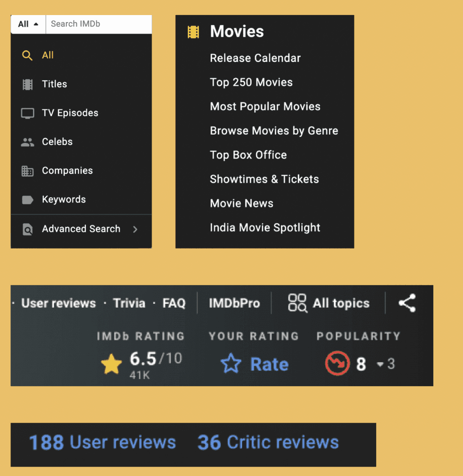Expand Advanced Search with the chevron
The width and height of the screenshot is (463, 476).
(135, 229)
